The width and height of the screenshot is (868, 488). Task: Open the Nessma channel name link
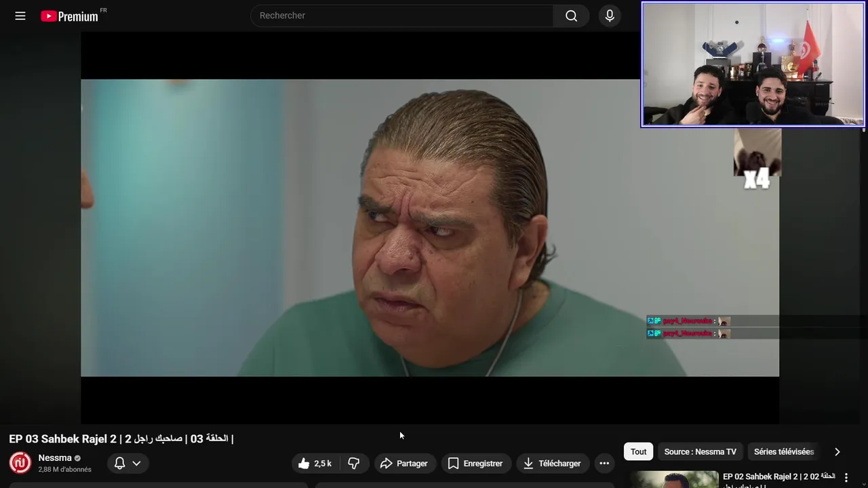[55, 458]
